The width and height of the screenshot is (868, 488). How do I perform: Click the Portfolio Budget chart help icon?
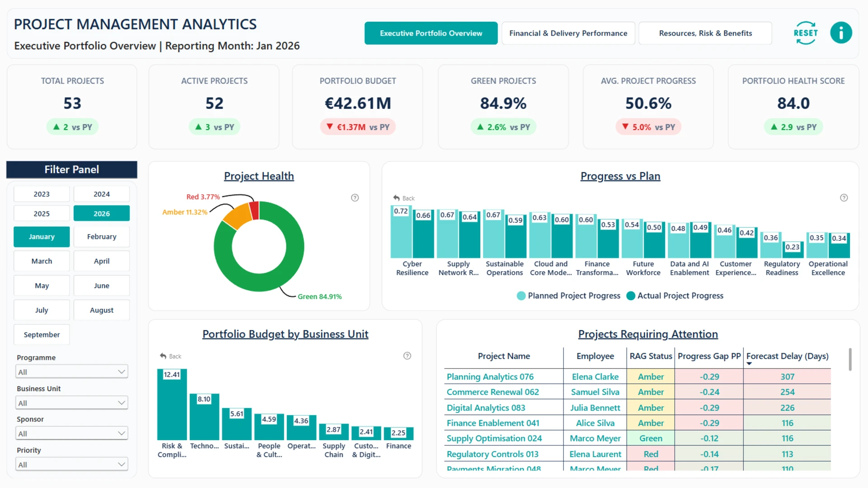click(x=407, y=356)
